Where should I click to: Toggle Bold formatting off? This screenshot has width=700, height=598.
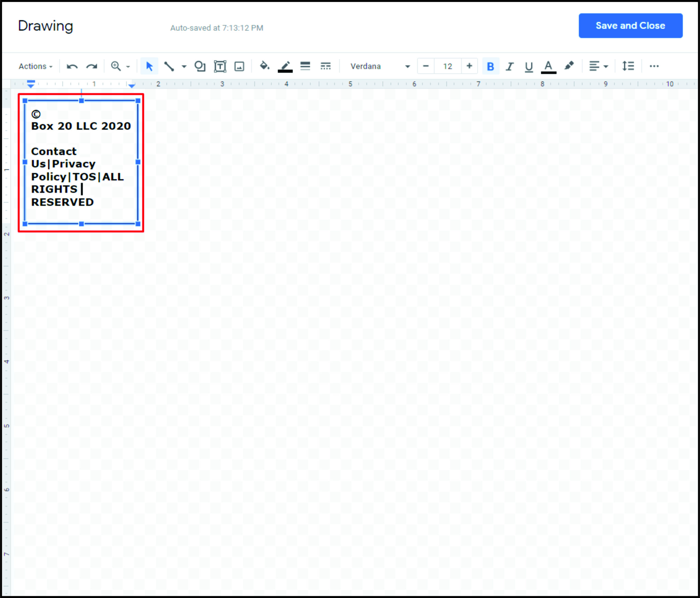(490, 66)
